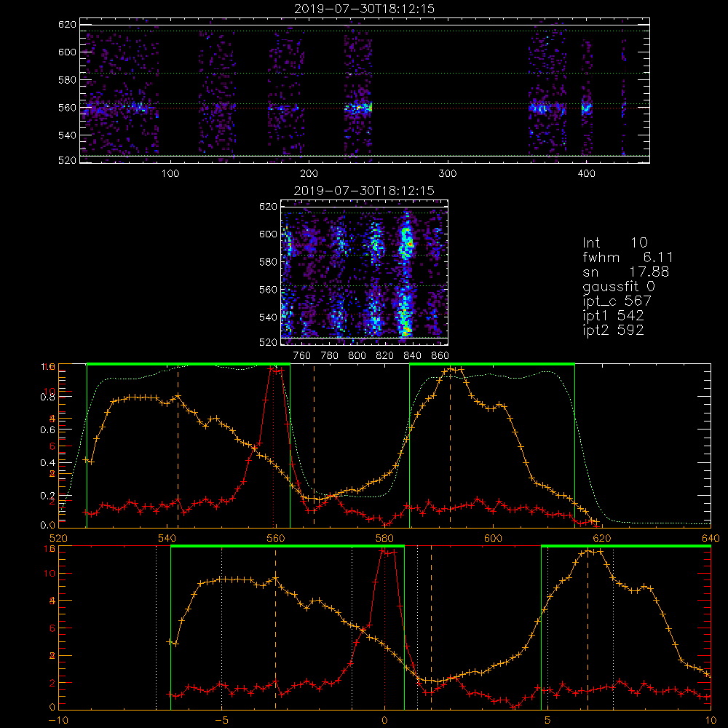Click the bright spot near 400 in top spectrogram
Image resolution: width=728 pixels, height=728 pixels.
[x=587, y=108]
